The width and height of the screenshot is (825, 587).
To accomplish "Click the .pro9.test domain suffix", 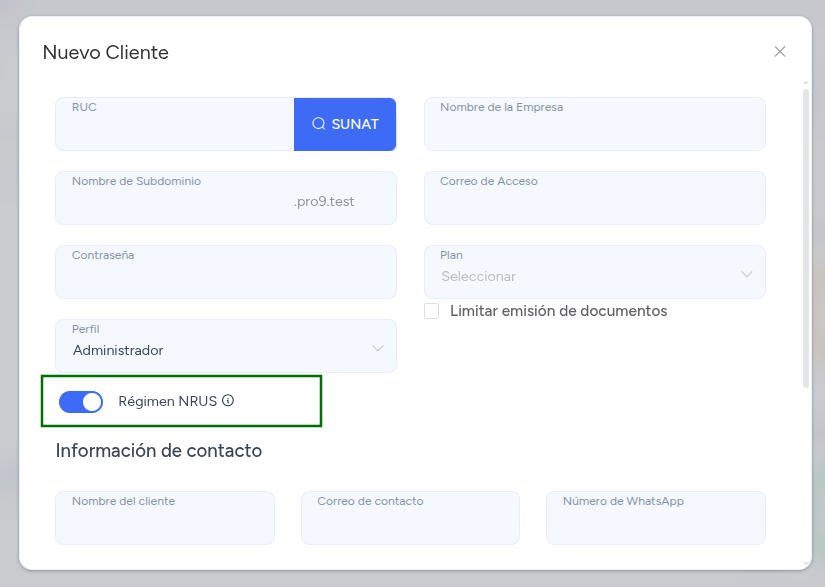I will pos(324,201).
